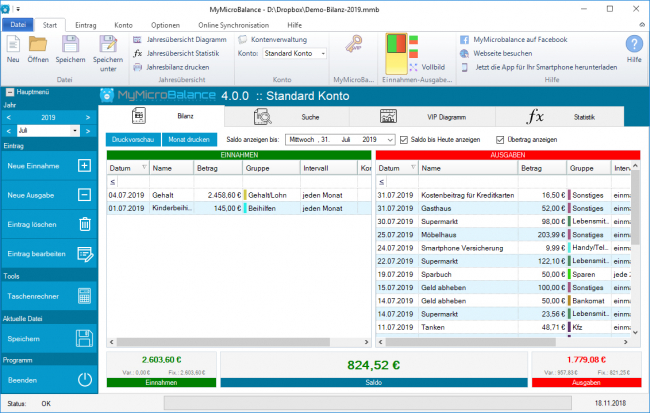Click Eintrag bearbeiten edit icon

(x=85, y=254)
